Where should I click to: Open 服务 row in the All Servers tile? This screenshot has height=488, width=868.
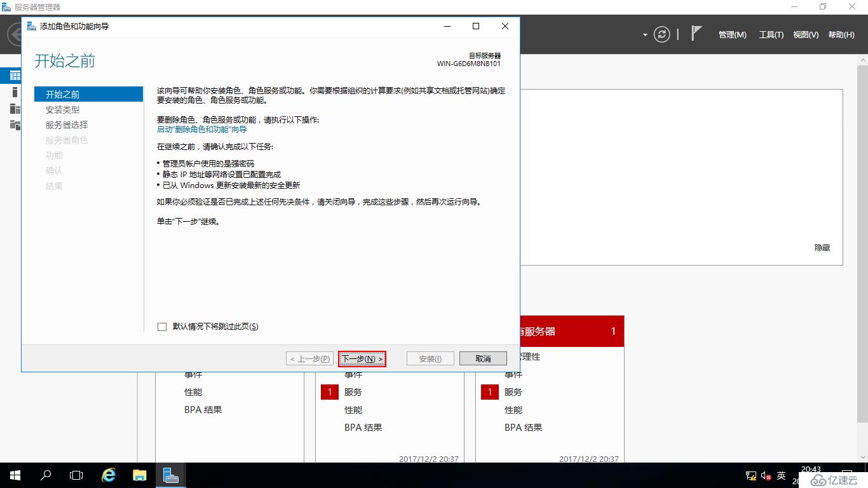click(513, 392)
